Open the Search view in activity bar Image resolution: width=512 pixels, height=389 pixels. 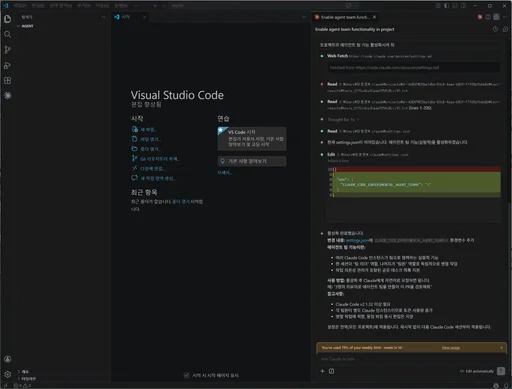coord(8,34)
